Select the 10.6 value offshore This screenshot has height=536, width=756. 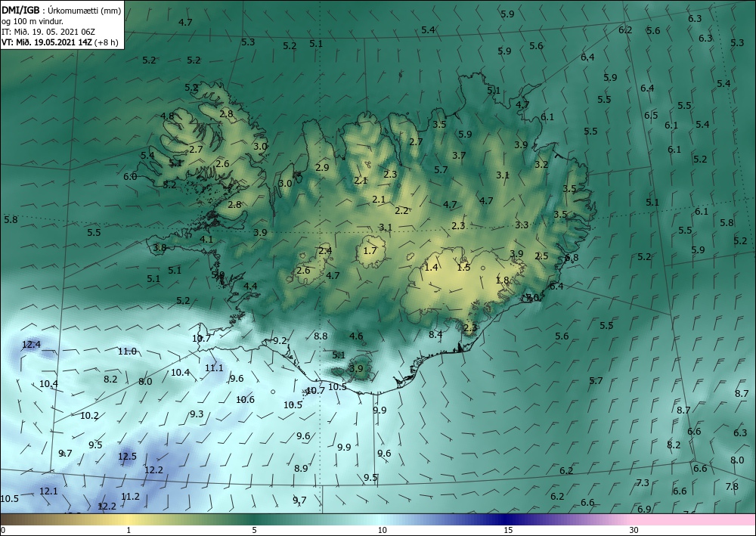[x=246, y=399]
